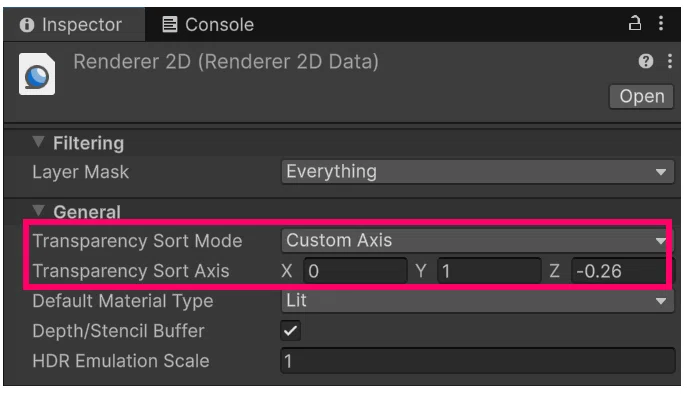The width and height of the screenshot is (687, 394).
Task: Open Renderer 2D help question-mark icon
Action: coord(646,61)
